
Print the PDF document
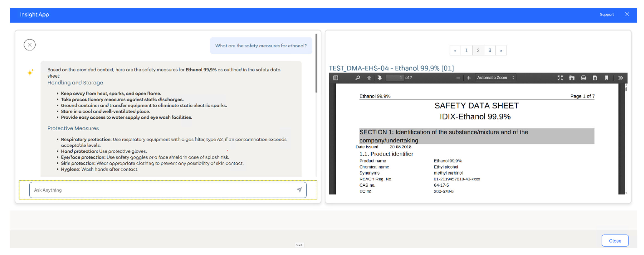point(584,78)
